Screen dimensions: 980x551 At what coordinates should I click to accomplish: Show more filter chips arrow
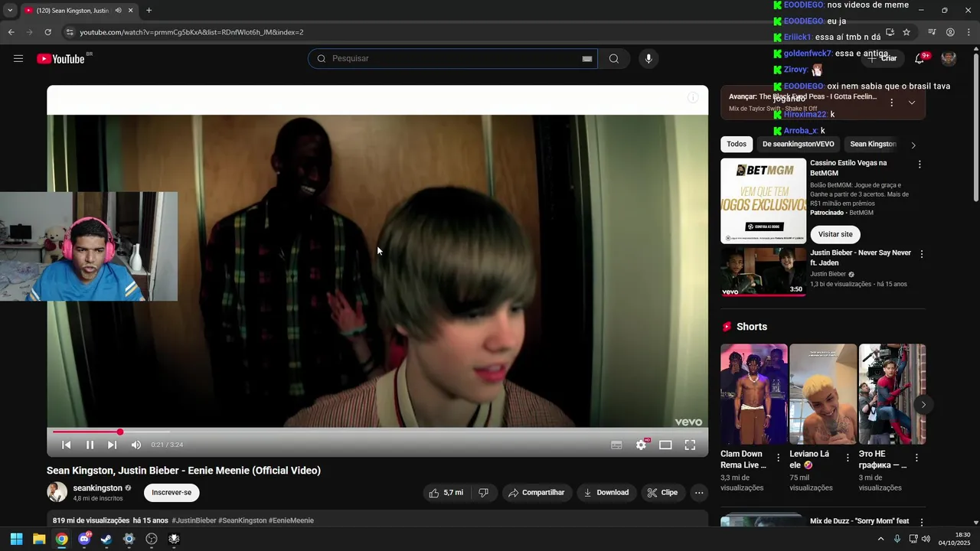click(913, 145)
